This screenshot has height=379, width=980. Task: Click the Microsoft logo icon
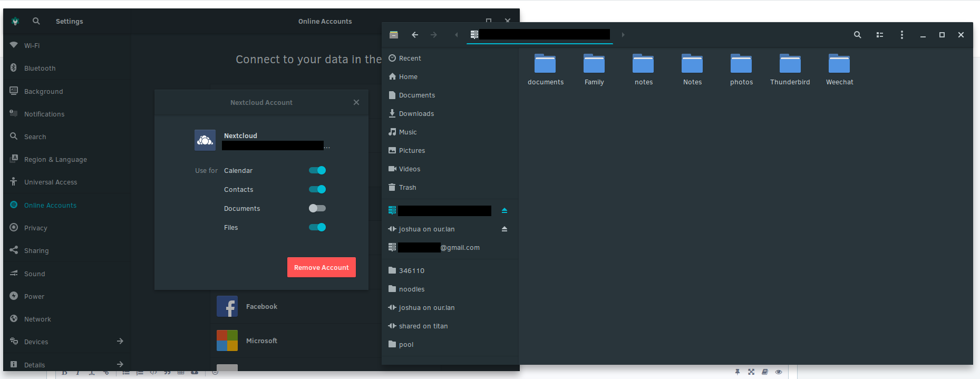click(x=227, y=341)
